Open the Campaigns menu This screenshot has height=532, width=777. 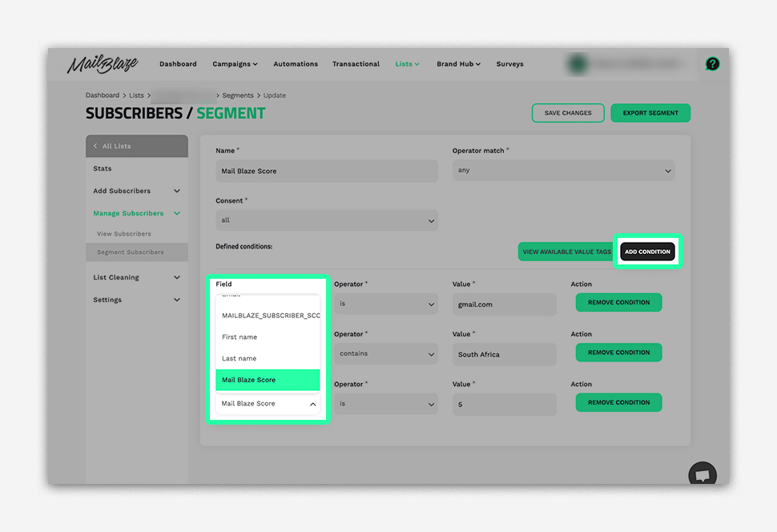(x=235, y=64)
